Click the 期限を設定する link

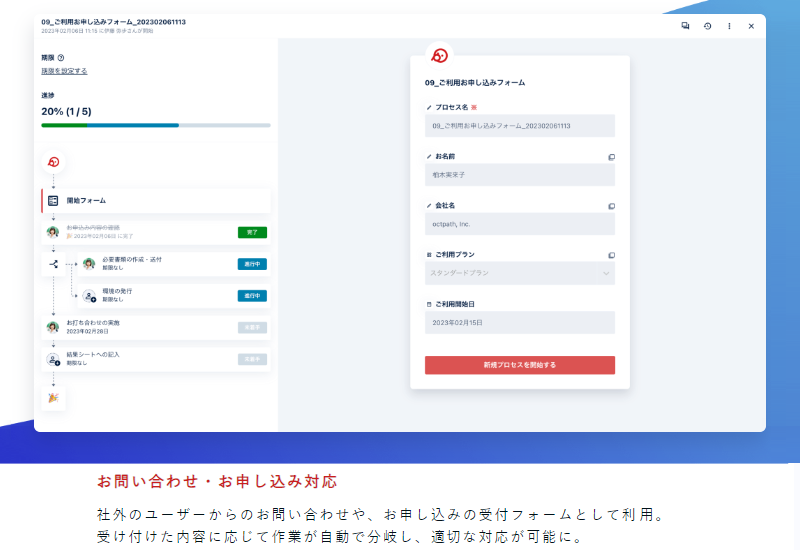(64, 72)
